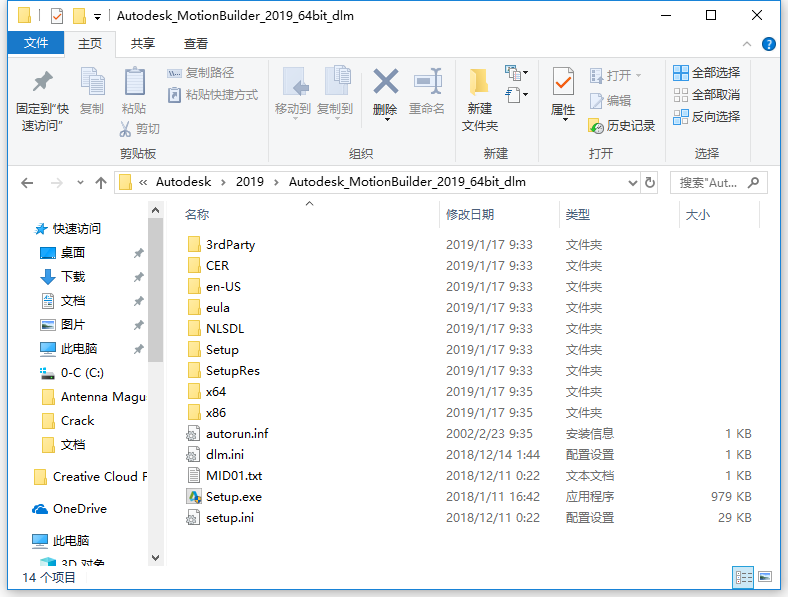Image resolution: width=788 pixels, height=597 pixels.
Task: Click the breadcrumb arrow after Autodesk
Action: [x=223, y=182]
